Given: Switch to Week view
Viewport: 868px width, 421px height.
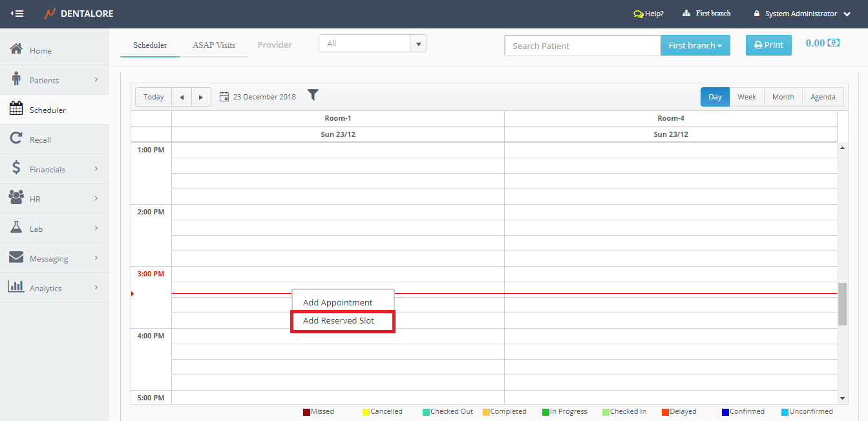Looking at the screenshot, I should pyautogui.click(x=746, y=97).
